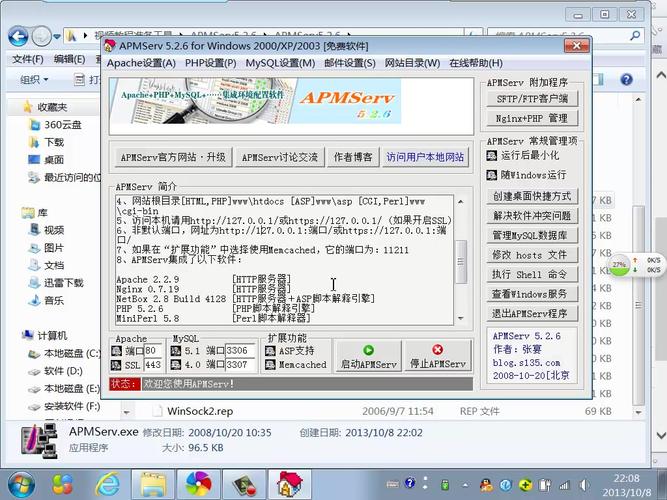The width and height of the screenshot is (667, 500).
Task: Select 迅雷下载 in sidebar
Action: pos(56,283)
